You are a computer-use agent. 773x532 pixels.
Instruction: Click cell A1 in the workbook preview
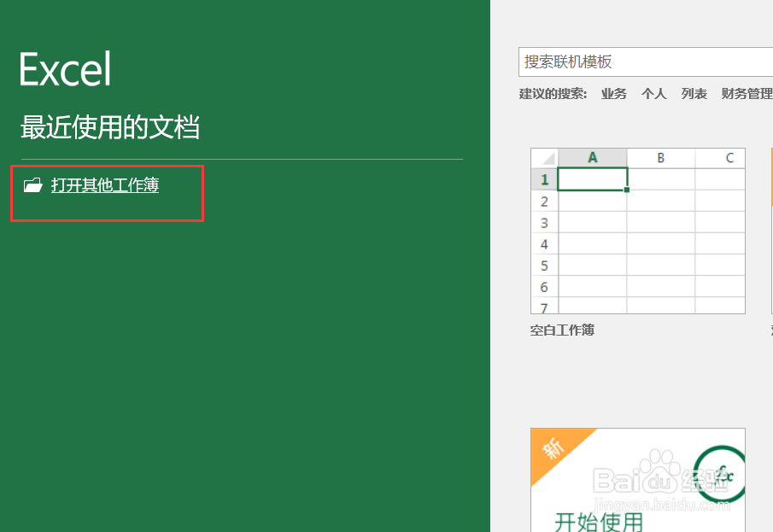point(592,179)
